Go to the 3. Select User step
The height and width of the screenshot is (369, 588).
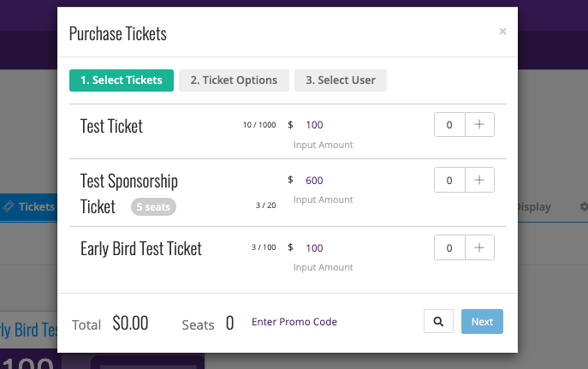tap(341, 80)
